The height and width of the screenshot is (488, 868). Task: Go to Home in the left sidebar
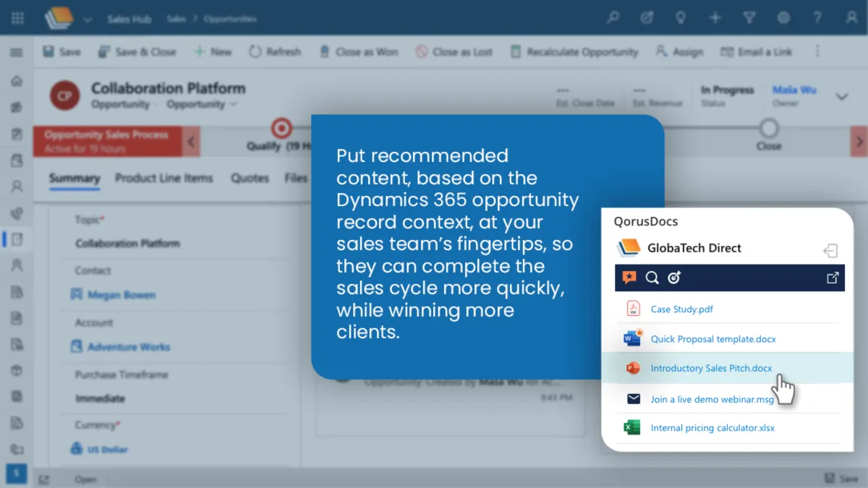click(x=16, y=81)
